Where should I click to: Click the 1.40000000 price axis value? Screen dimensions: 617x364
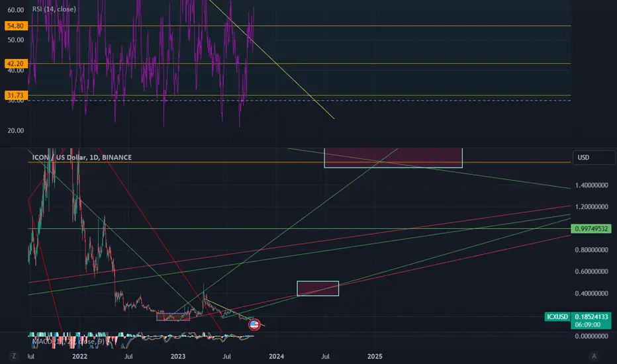[x=591, y=185]
